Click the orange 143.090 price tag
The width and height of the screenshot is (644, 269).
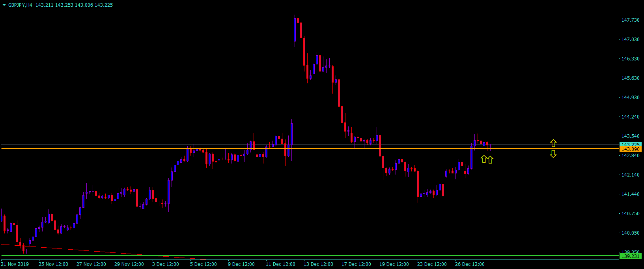tap(631, 149)
